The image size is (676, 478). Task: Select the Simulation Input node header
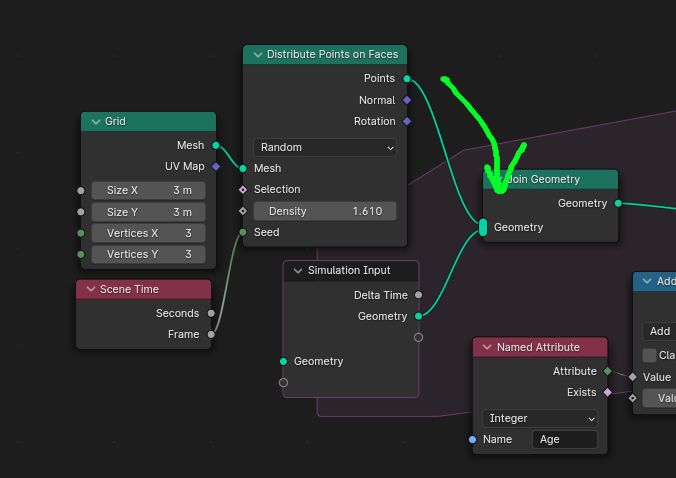[351, 271]
